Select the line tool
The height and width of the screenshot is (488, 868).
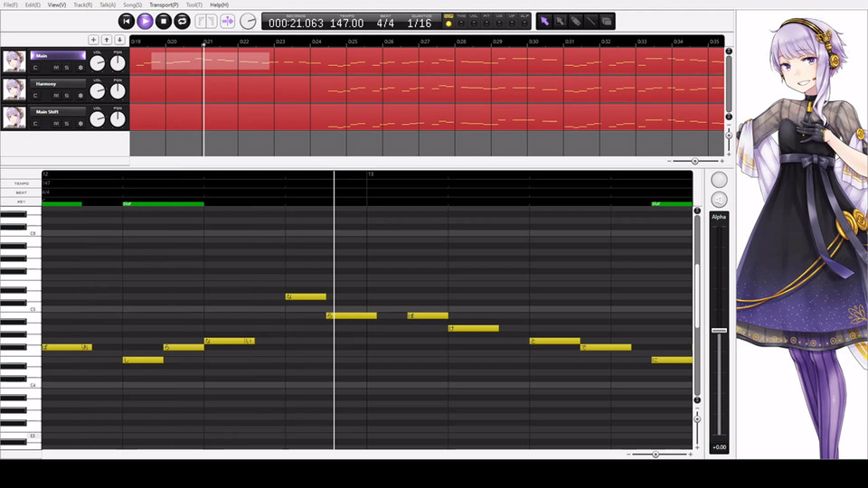[591, 21]
